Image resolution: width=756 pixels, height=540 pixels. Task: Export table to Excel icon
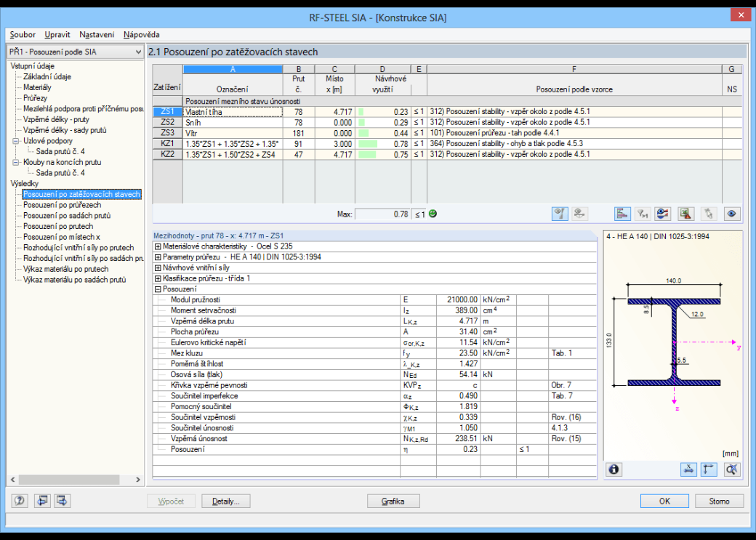pos(685,214)
